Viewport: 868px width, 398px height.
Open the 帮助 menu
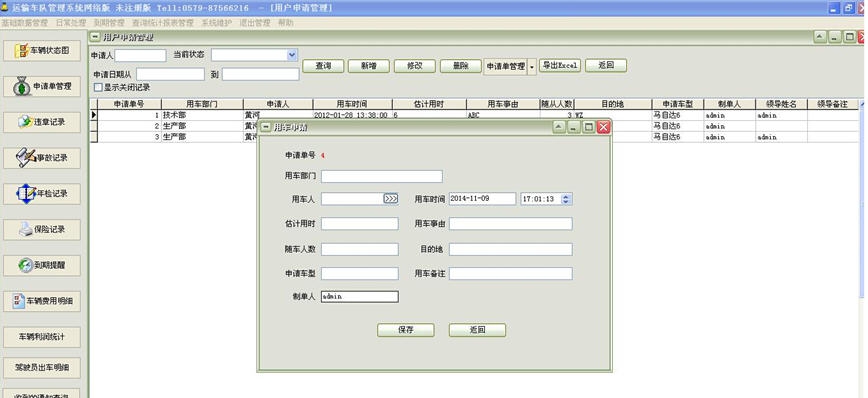pyautogui.click(x=286, y=23)
